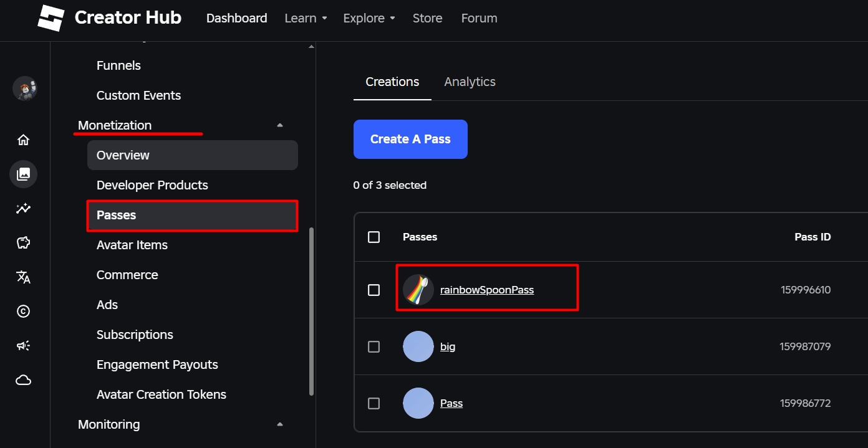The image size is (868, 448).
Task: Open Store in top navigation
Action: pos(428,18)
